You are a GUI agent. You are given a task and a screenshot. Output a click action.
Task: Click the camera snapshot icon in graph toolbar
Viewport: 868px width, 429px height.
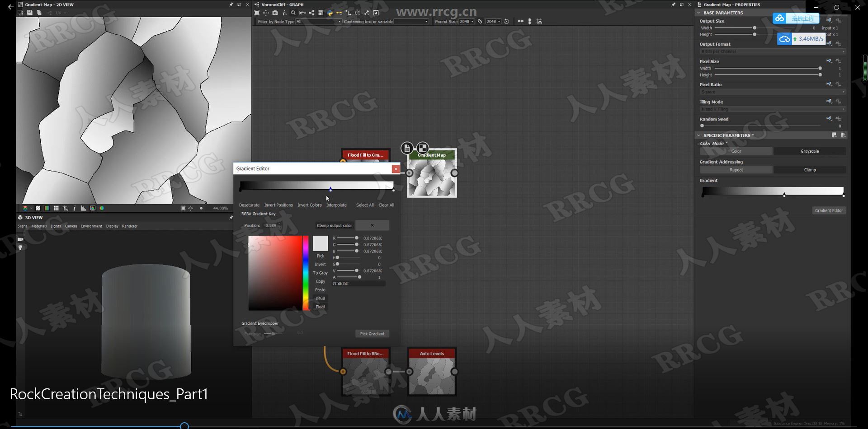tap(275, 13)
